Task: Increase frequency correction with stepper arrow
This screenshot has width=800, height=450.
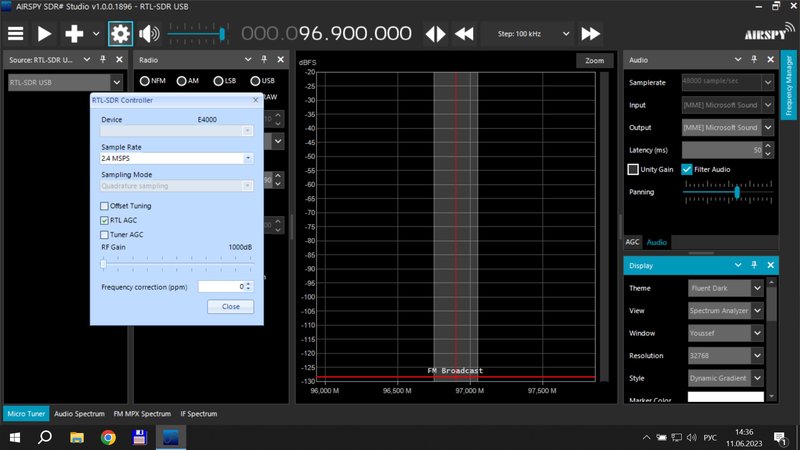Action: click(248, 284)
